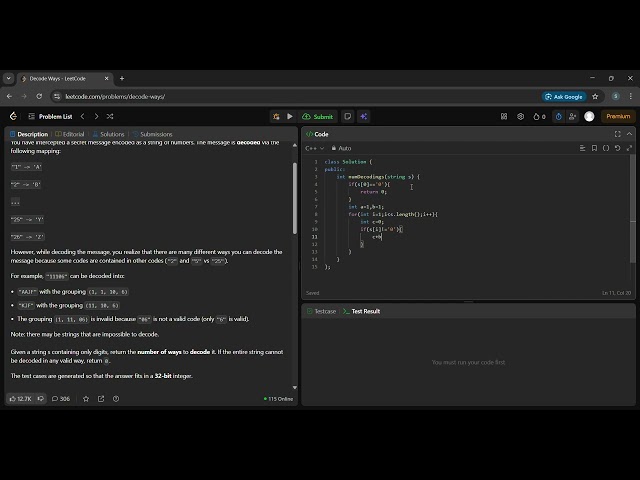Image resolution: width=640 pixels, height=480 pixels.
Task: Click the invite user icon
Action: point(572,116)
